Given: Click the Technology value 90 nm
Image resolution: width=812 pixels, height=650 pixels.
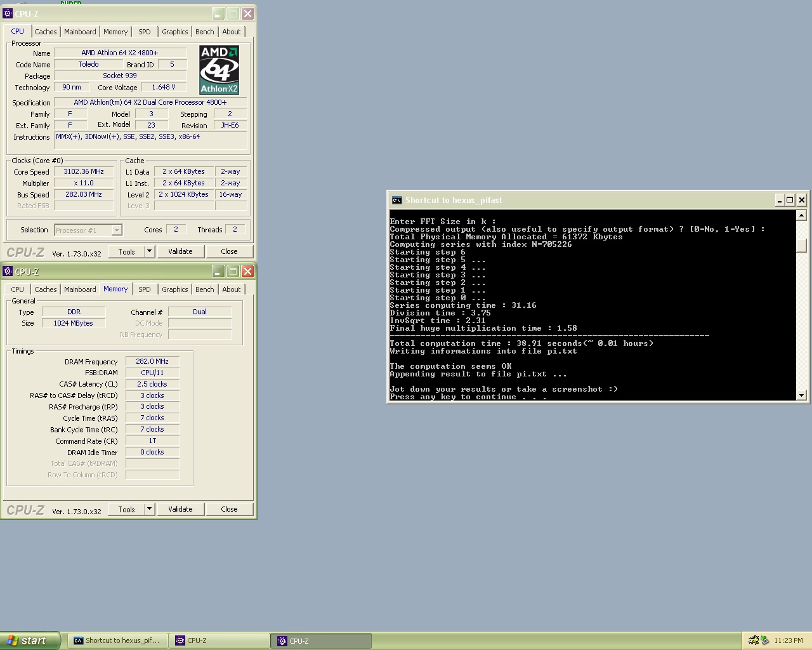Looking at the screenshot, I should (x=72, y=87).
